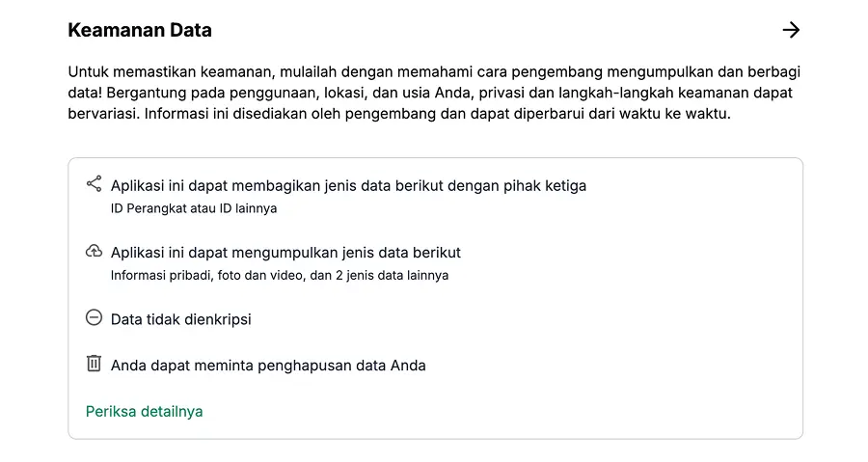Click the Data tidak dienkripsi text
868x462 pixels.
pyautogui.click(x=180, y=319)
